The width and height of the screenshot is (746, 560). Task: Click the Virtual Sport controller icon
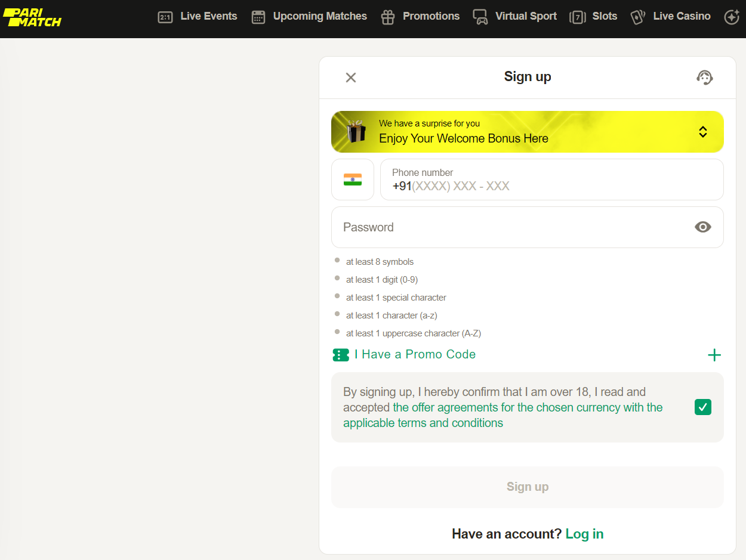(x=480, y=17)
